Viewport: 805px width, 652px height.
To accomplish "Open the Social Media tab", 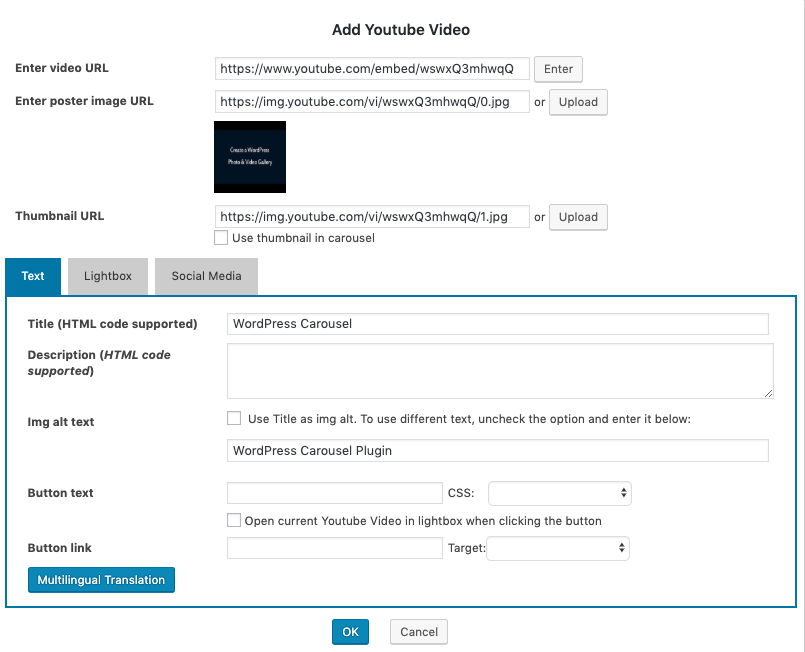I will pos(206,276).
